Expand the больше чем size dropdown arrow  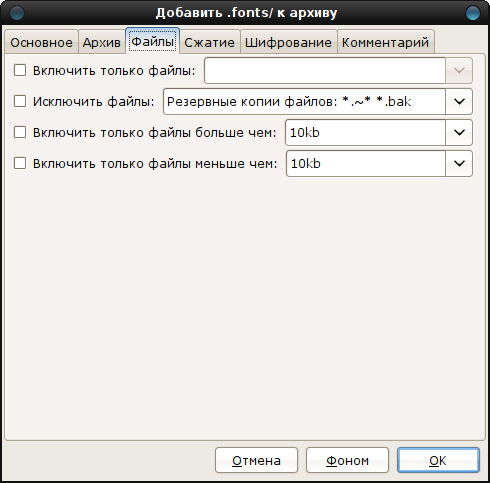point(459,132)
